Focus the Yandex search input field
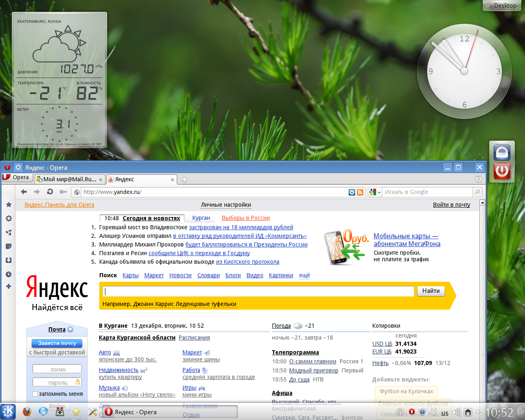Image resolution: width=525 pixels, height=420 pixels. point(258,291)
